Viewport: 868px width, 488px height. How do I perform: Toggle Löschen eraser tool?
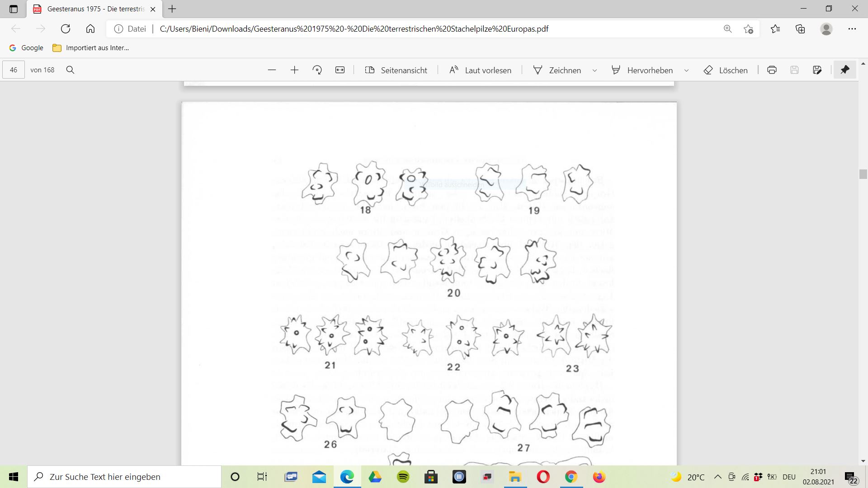(726, 70)
